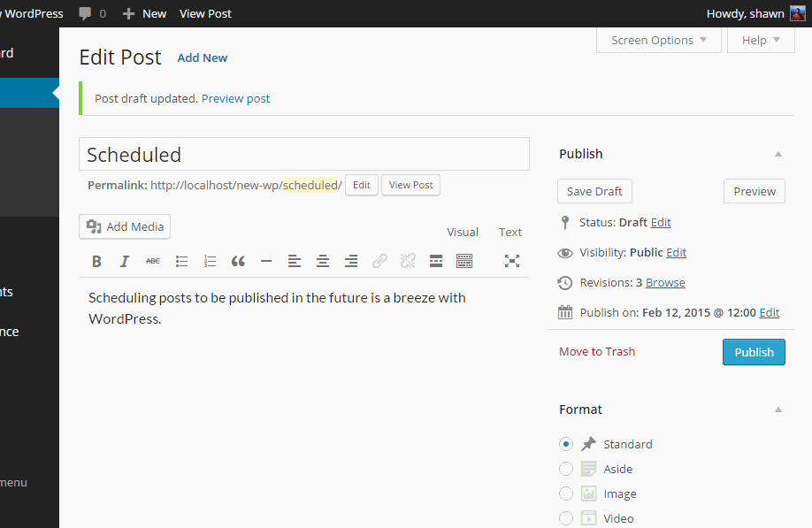Image resolution: width=812 pixels, height=528 pixels.
Task: Click the comments bubble icon in admin bar
Action: click(x=85, y=13)
